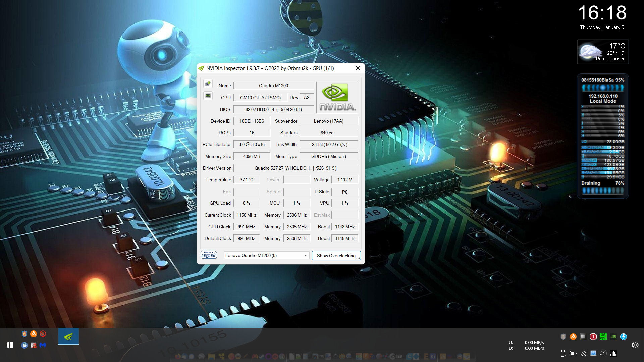This screenshot has height=362, width=644.
Task: Click the Show Overclocking button
Action: tap(336, 256)
